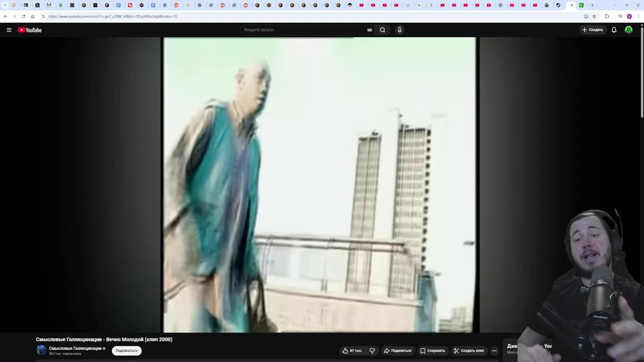
Task: Switch to the Steam tab
Action: point(558,5)
